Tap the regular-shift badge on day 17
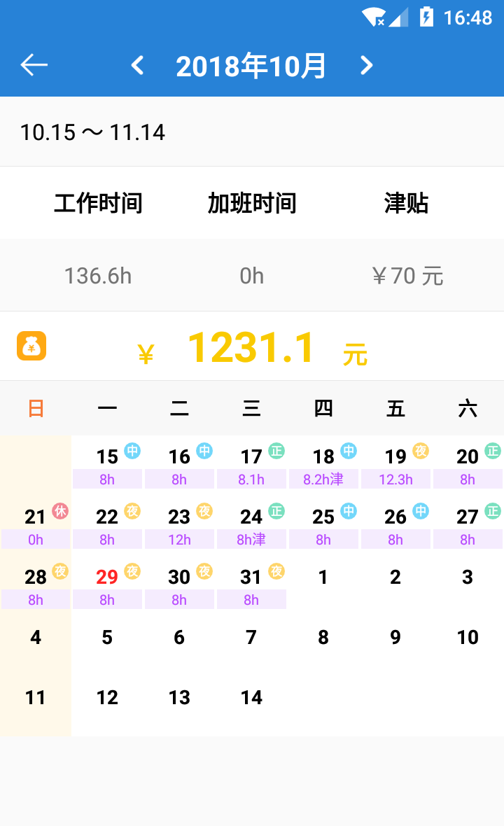The height and width of the screenshot is (826, 504). pos(276,451)
